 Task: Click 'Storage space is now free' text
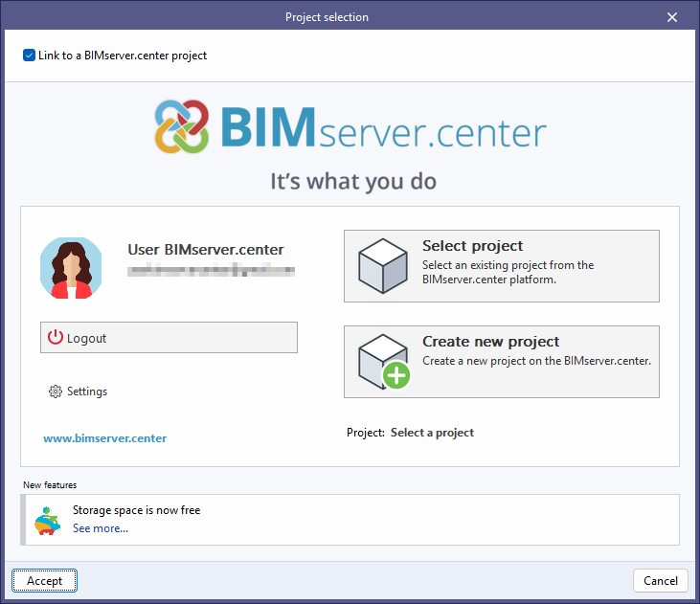click(x=137, y=510)
